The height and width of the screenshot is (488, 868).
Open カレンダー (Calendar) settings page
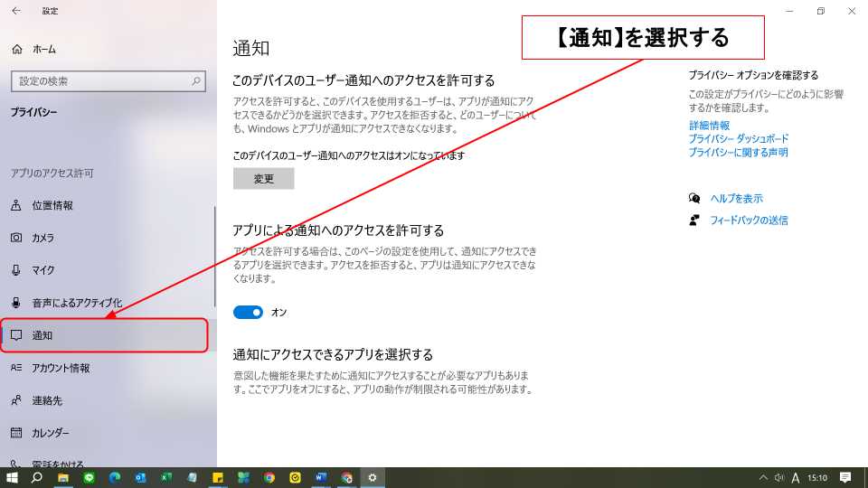point(51,433)
